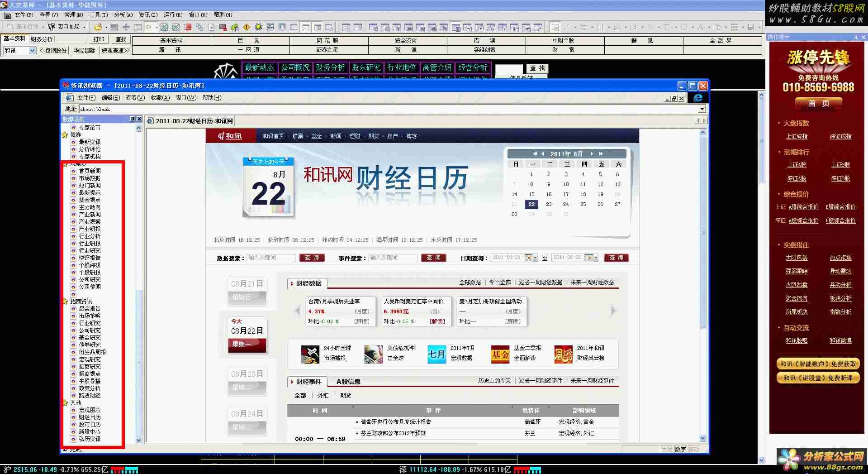Click the green sun-shaped toolbar icon
This screenshot has width=868, height=474.
coord(258,27)
